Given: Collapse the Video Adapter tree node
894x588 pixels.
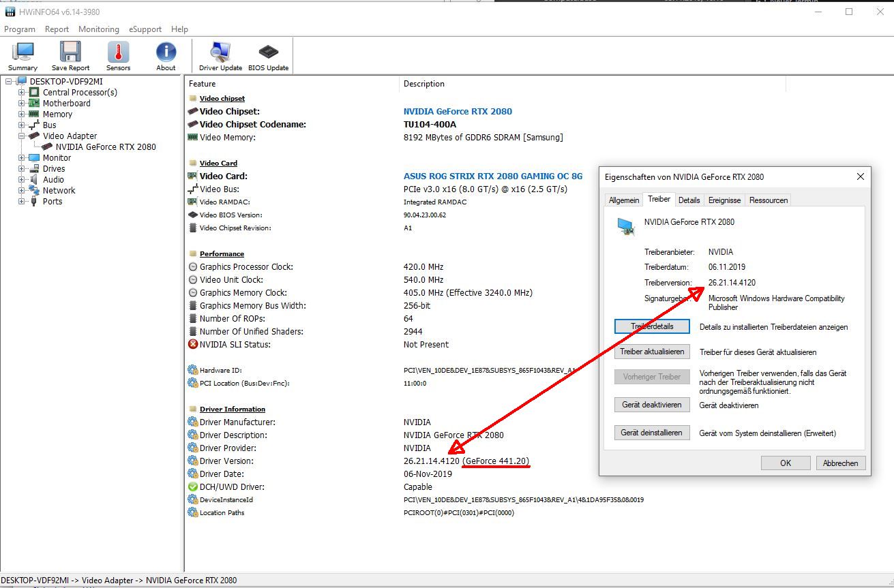Looking at the screenshot, I should pyautogui.click(x=22, y=136).
